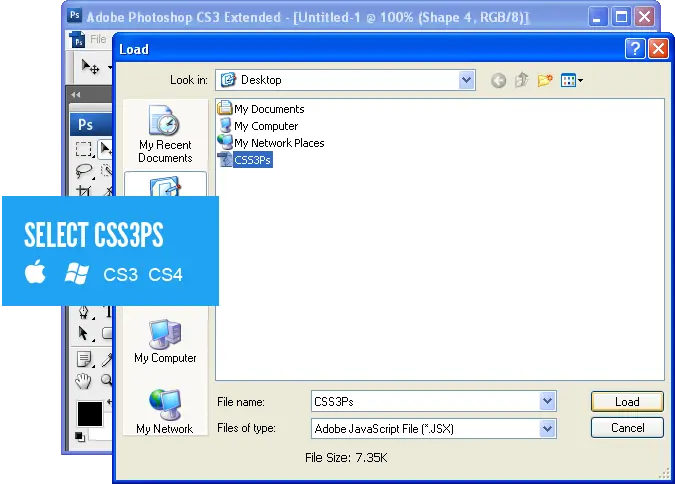
Task: Expand the File name dropdown arrow
Action: click(x=547, y=401)
